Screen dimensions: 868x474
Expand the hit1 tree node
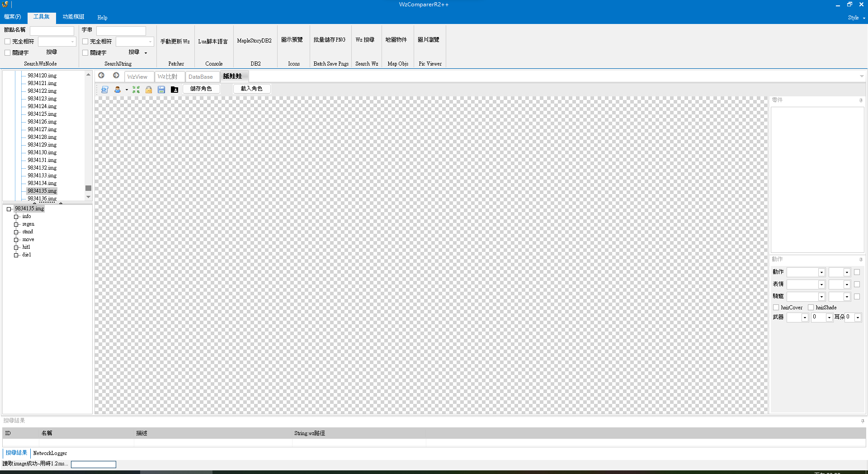(x=16, y=247)
